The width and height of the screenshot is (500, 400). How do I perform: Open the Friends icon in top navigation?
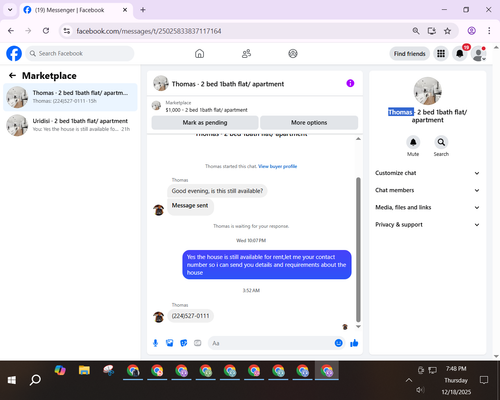246,53
